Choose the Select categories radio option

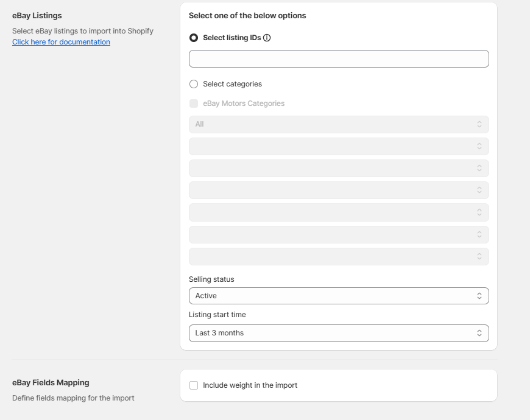(x=194, y=84)
